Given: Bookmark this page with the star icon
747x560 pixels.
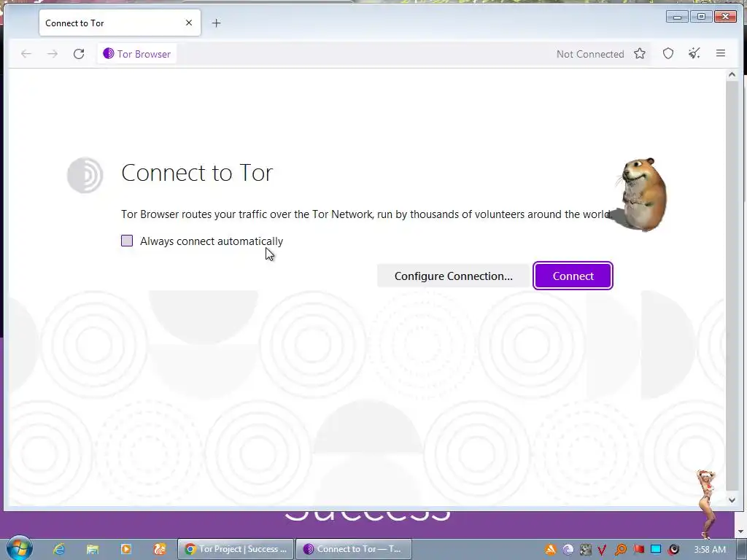Looking at the screenshot, I should 640,53.
